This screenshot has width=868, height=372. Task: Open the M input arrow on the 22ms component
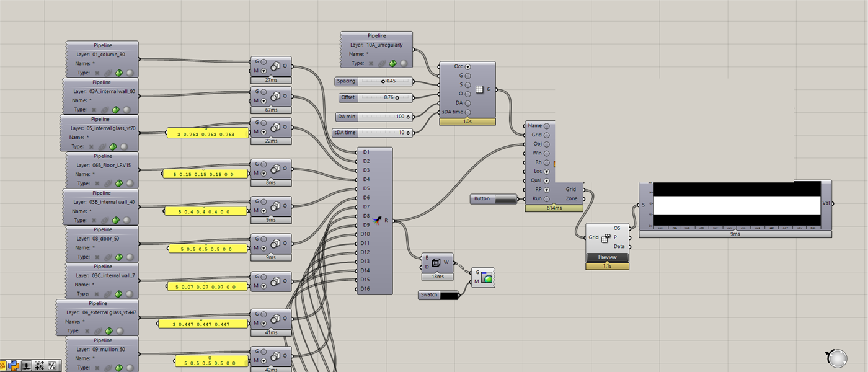coord(263,131)
